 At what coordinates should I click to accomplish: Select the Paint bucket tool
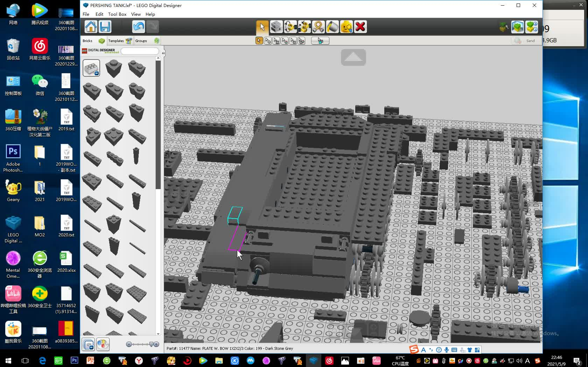tap(332, 27)
